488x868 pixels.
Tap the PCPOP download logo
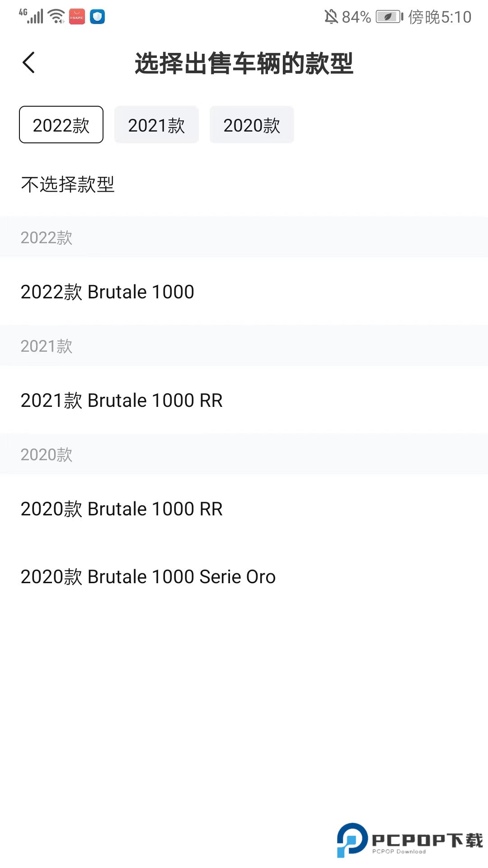410,840
